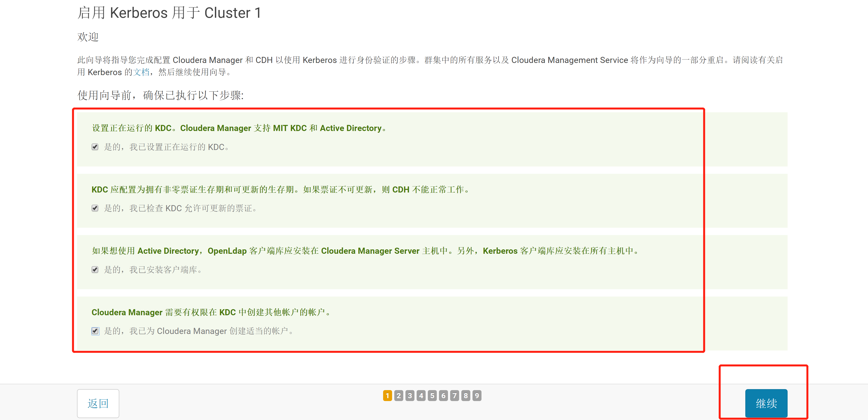
Task: Open the Kerberos 文档 documentation link
Action: click(142, 72)
